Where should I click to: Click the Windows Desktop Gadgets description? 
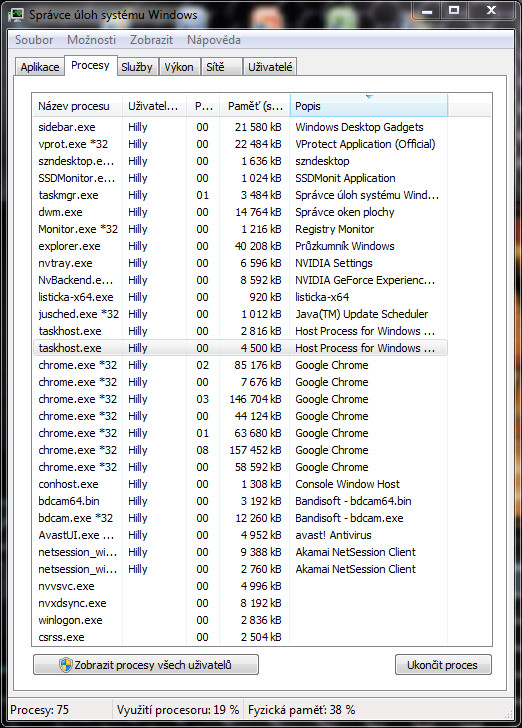(x=359, y=127)
